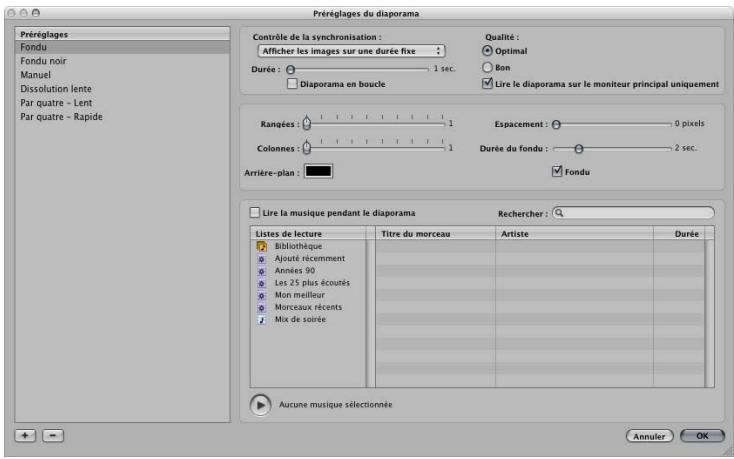
Task: Click the Durée slider handle
Action: pyautogui.click(x=291, y=70)
